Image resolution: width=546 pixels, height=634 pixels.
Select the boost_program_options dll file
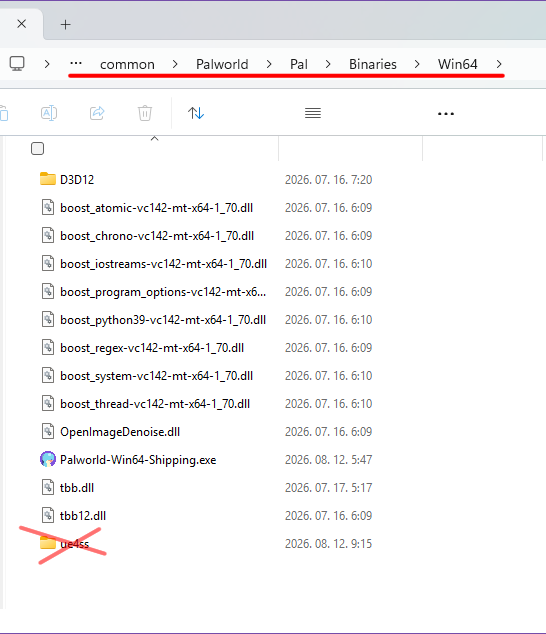tap(163, 292)
